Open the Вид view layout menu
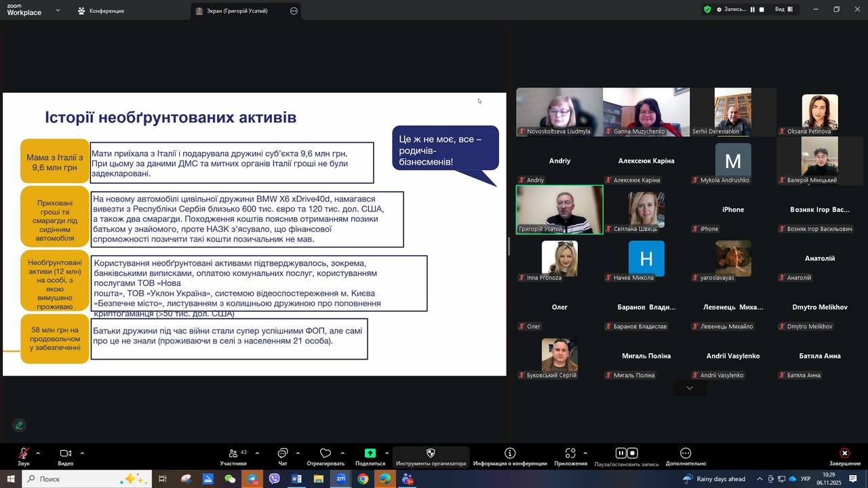Screen dimensions: 868x488 click(784, 9)
